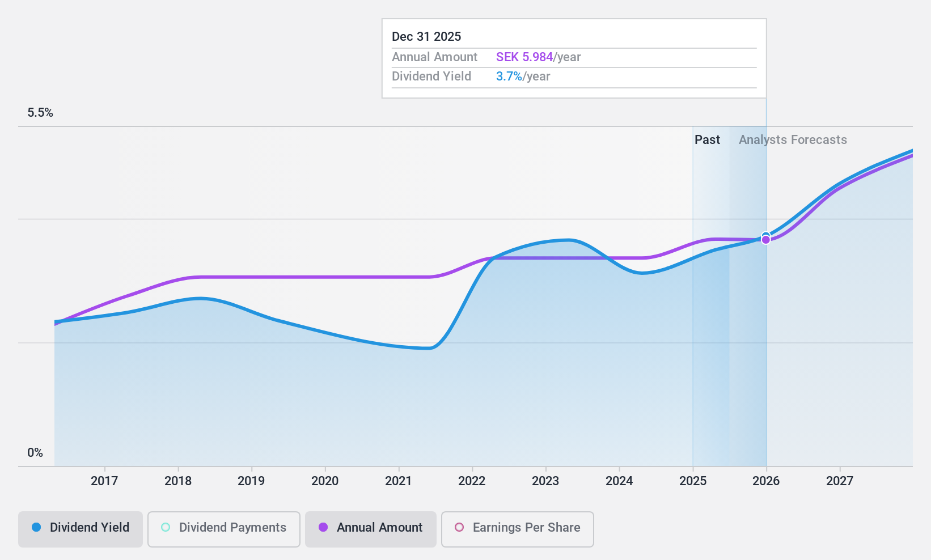
Task: Click the SEK 5.984 annual amount value
Action: tap(524, 57)
